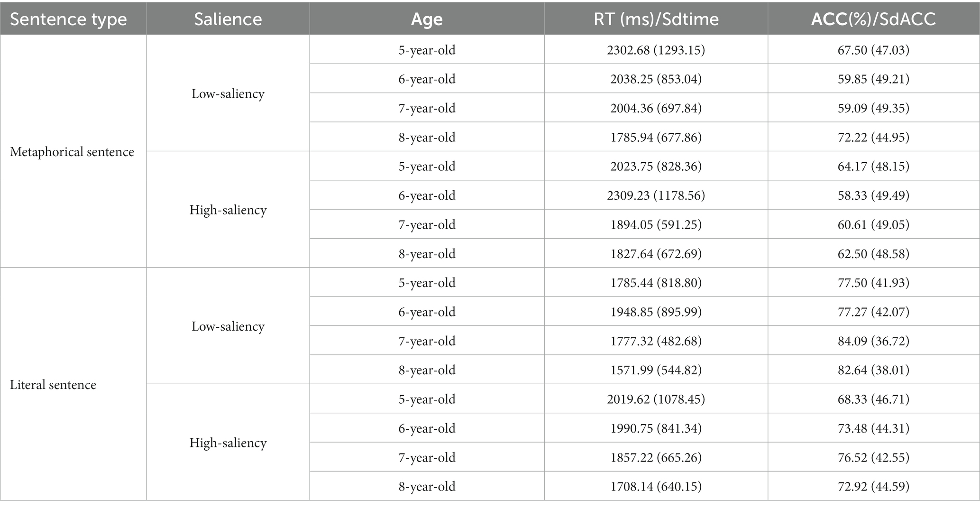Click Low-saliency under Metaphorical sentence
Viewport: 980px width, 509px height.
point(228,94)
